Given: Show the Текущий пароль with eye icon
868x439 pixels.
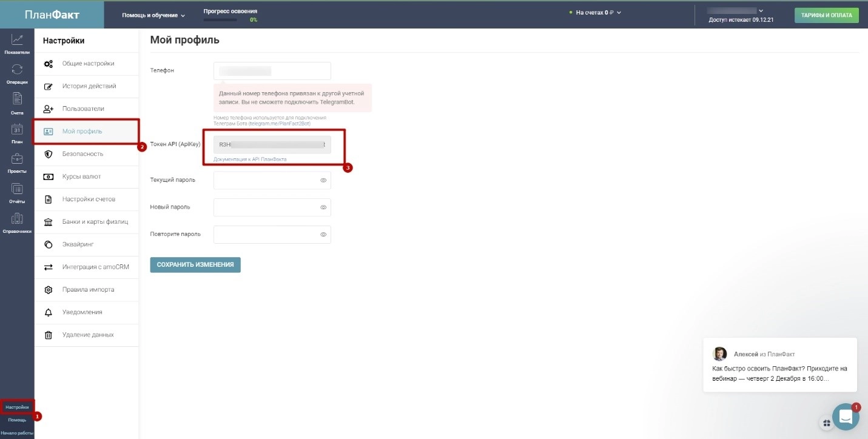Looking at the screenshot, I should (x=323, y=180).
